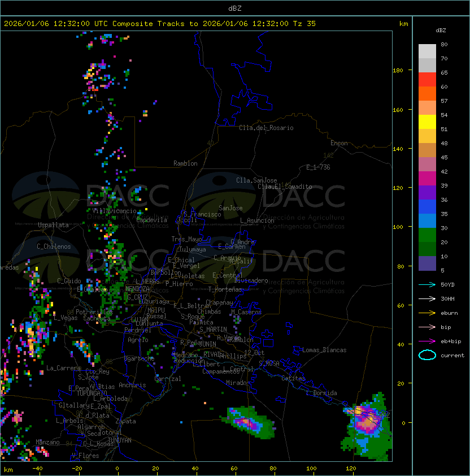Viewport: 470px width, 476px height.
Task: Select the dark orange 57-60 dBZ swatch
Action: [x=427, y=93]
